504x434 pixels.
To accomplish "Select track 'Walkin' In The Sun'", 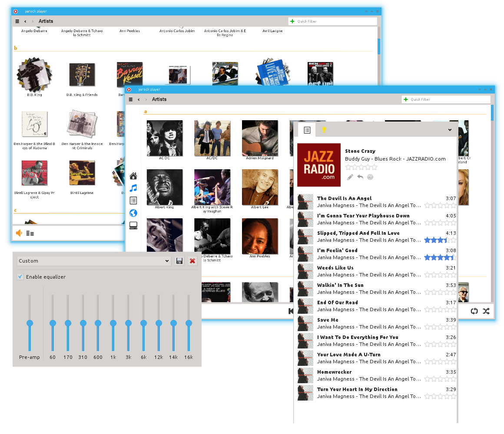I will (x=377, y=289).
